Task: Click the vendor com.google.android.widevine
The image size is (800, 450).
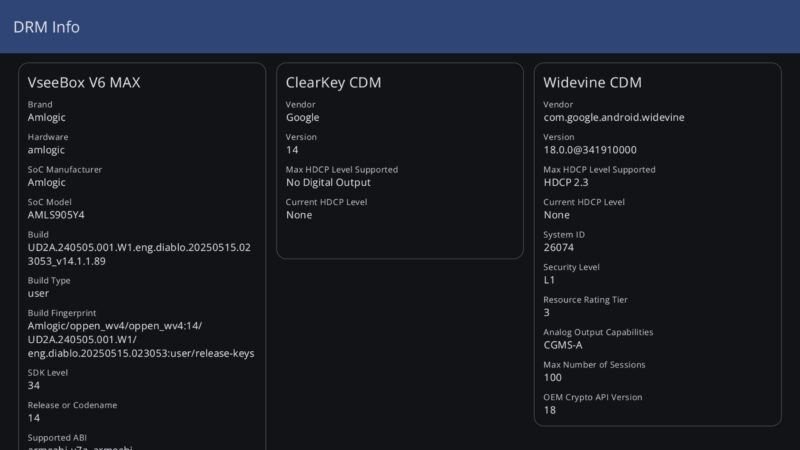Action: tap(614, 118)
